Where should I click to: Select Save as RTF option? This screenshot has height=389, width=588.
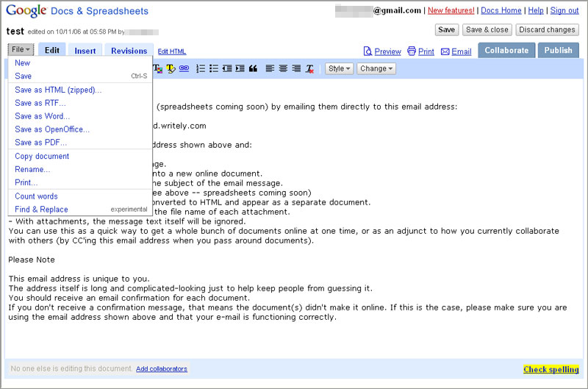(x=80, y=103)
